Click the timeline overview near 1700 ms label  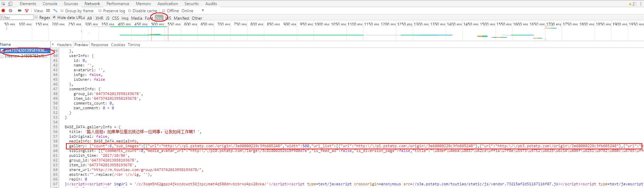click(x=553, y=24)
